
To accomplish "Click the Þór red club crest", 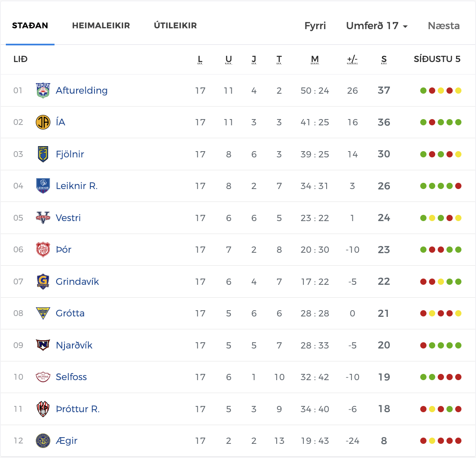I will 43,250.
